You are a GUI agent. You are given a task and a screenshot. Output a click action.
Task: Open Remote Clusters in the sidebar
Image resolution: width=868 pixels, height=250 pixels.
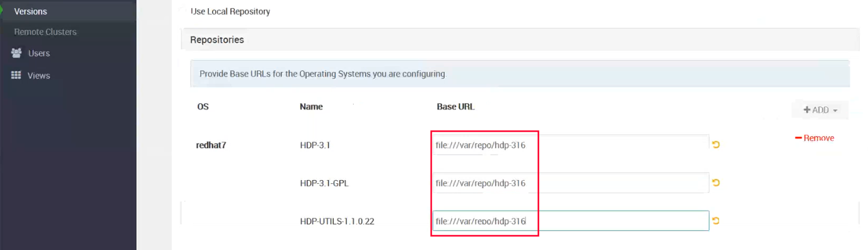[45, 32]
